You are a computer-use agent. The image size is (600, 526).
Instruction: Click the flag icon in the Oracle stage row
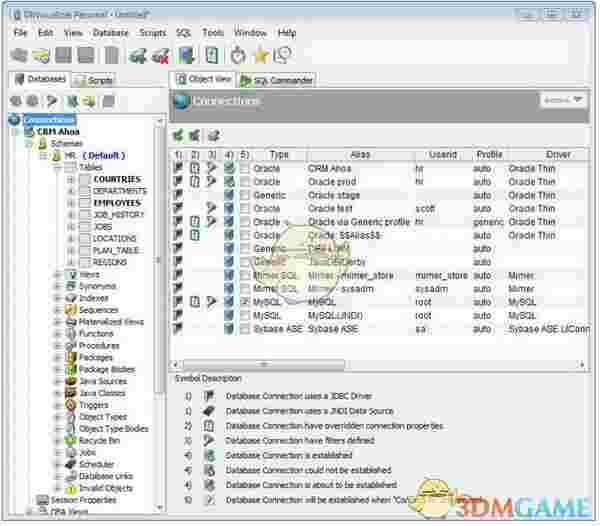tap(178, 195)
